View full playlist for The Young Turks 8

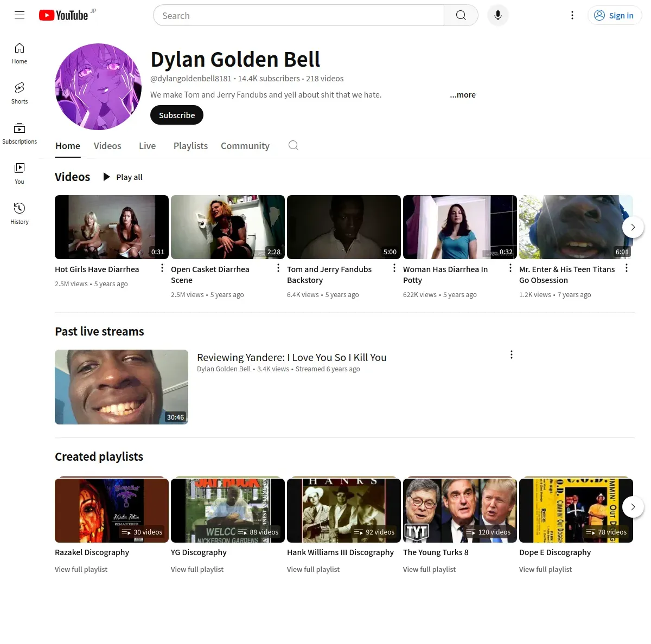tap(430, 569)
